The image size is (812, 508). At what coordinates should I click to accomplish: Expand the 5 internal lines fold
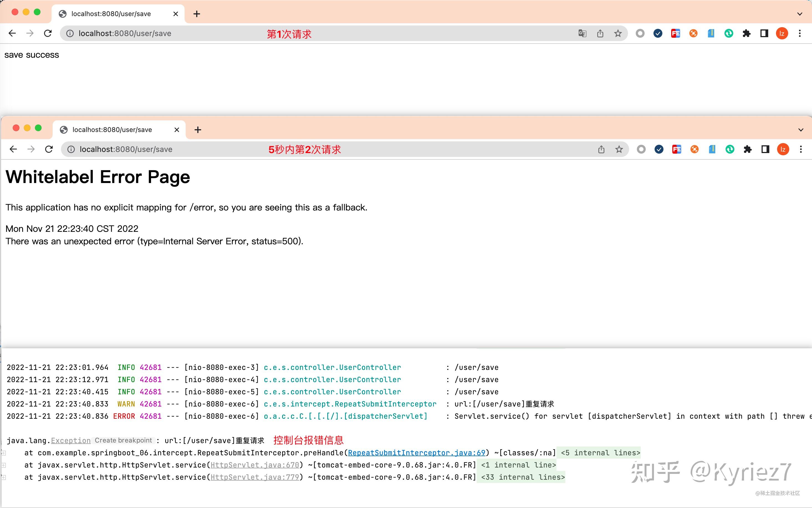(x=601, y=453)
